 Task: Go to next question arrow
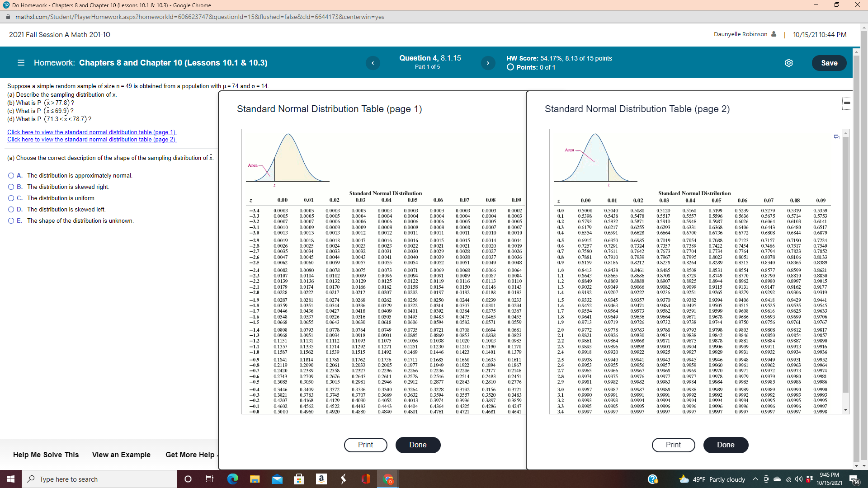coord(487,63)
